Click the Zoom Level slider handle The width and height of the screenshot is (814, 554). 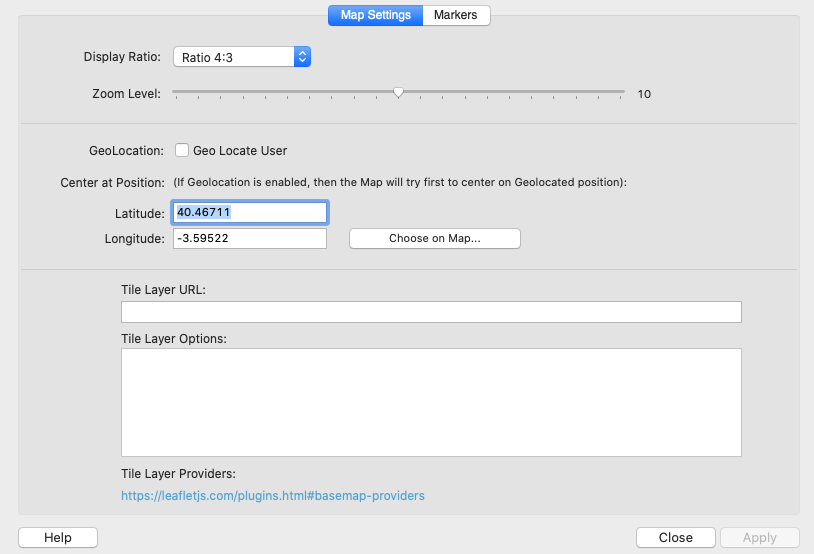pyautogui.click(x=398, y=92)
